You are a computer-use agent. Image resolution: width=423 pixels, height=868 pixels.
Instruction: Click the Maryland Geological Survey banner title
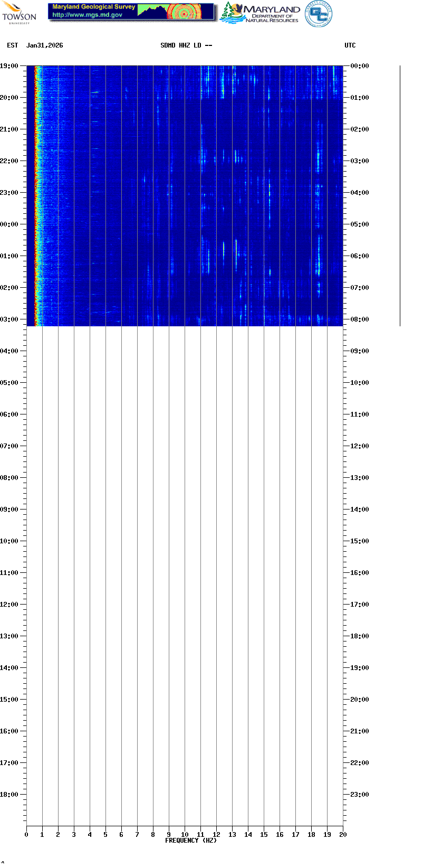coord(93,7)
